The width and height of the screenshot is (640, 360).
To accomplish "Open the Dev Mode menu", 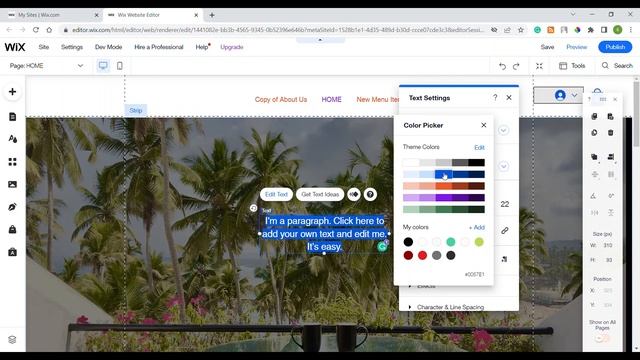I will 109,47.
